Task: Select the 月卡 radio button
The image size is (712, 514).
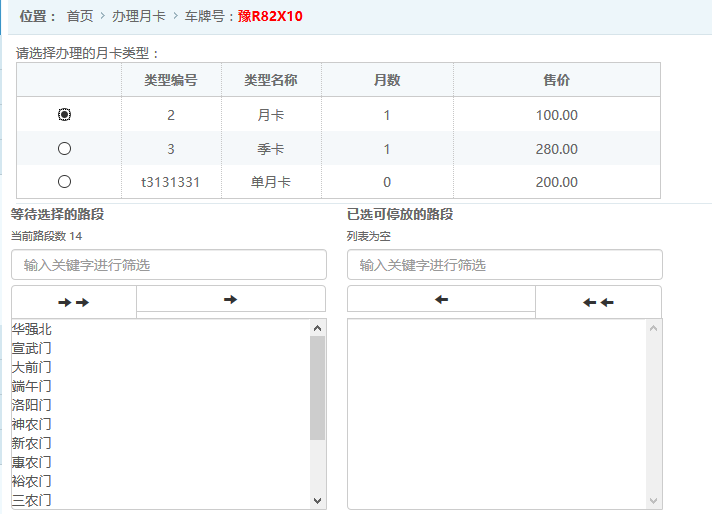Action: pyautogui.click(x=65, y=115)
